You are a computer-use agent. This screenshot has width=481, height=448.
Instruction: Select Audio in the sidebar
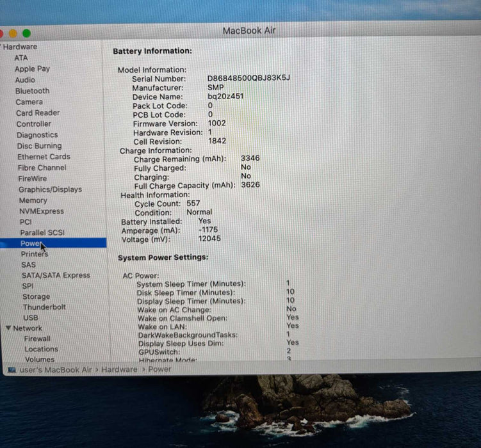[x=25, y=80]
